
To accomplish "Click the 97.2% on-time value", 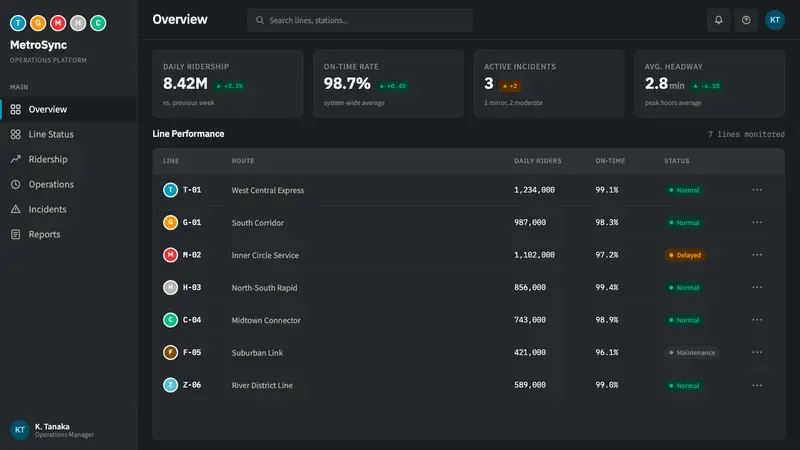I will (x=607, y=255).
